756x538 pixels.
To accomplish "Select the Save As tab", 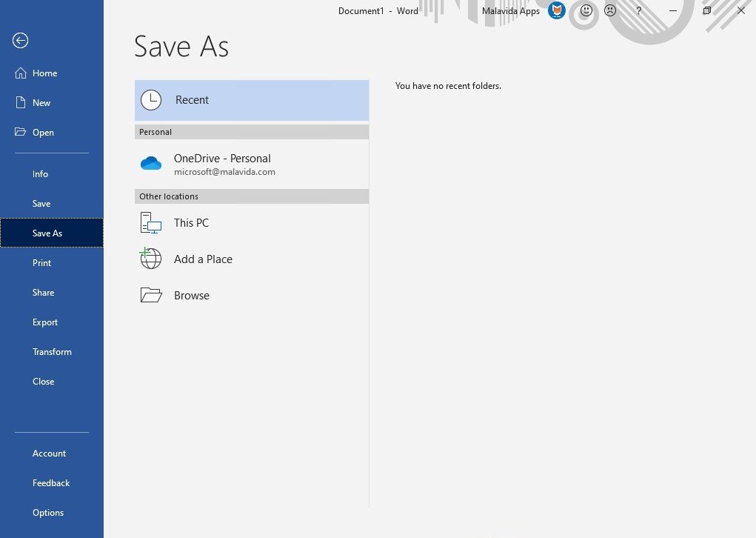I will click(x=52, y=233).
